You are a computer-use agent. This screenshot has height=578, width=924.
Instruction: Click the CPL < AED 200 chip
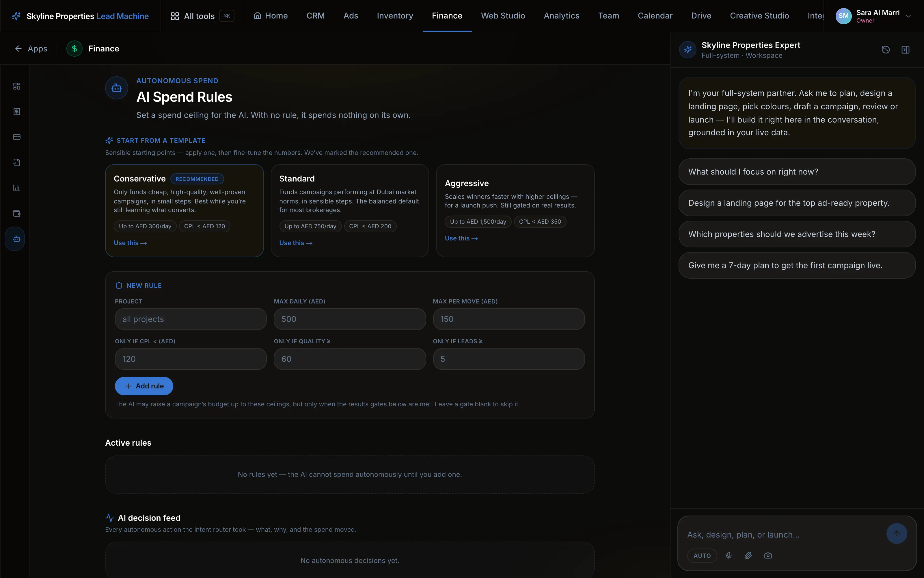[x=370, y=226]
